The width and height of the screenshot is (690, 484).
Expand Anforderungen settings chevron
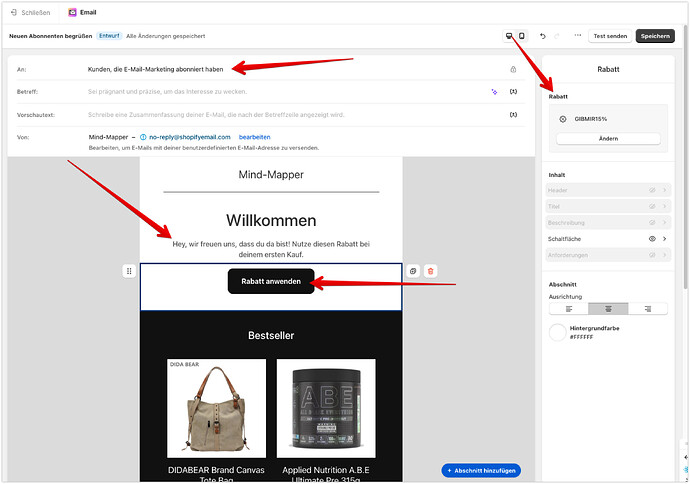pos(664,255)
